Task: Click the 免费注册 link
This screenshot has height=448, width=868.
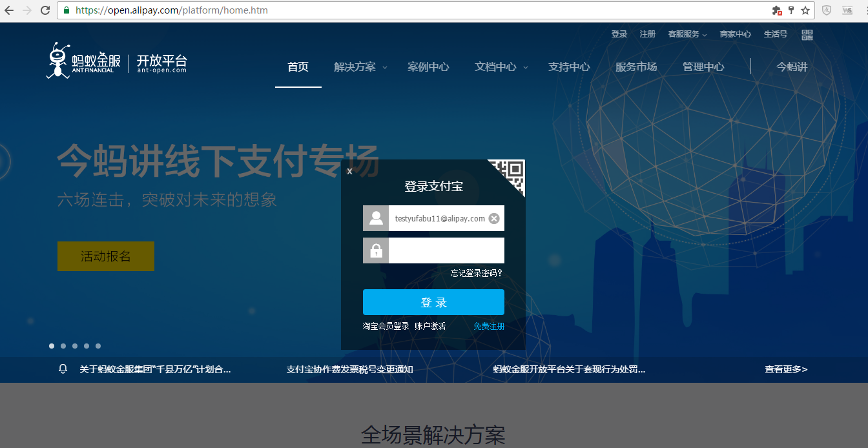Action: pyautogui.click(x=489, y=326)
